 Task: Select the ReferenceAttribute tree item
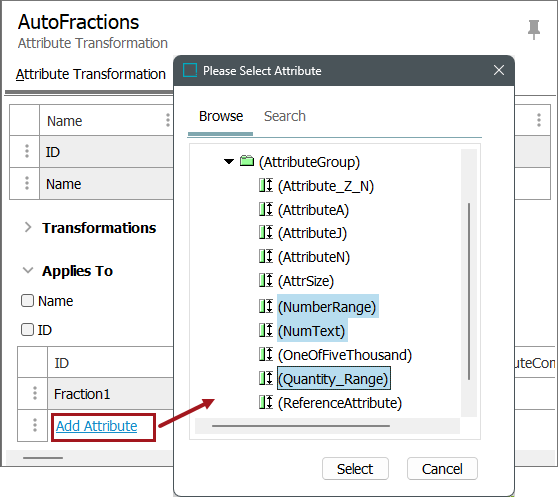(340, 403)
